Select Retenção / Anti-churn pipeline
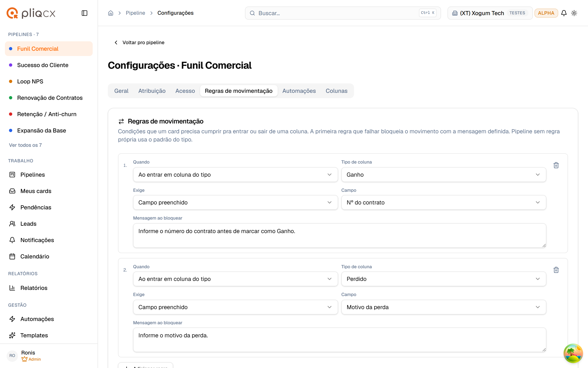The image size is (588, 368). [x=49, y=114]
